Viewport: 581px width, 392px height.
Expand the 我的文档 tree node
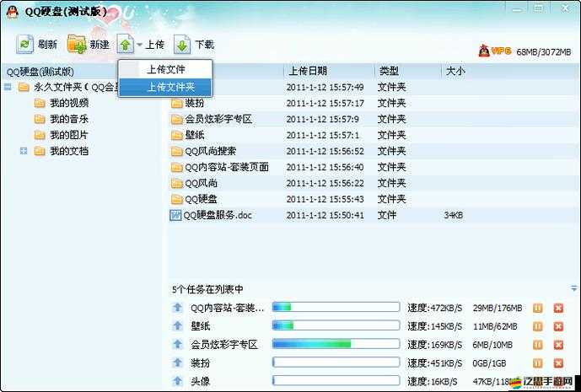24,151
